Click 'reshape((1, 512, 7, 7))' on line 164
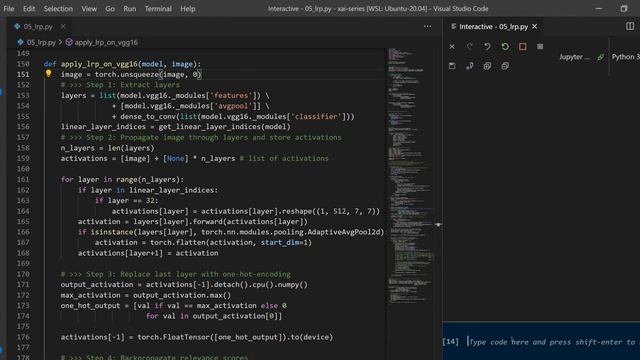The image size is (640, 360). (x=329, y=211)
